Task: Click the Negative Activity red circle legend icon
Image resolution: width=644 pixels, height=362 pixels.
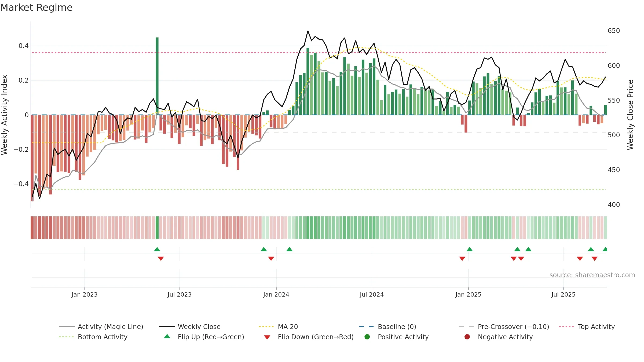Action: (467, 337)
